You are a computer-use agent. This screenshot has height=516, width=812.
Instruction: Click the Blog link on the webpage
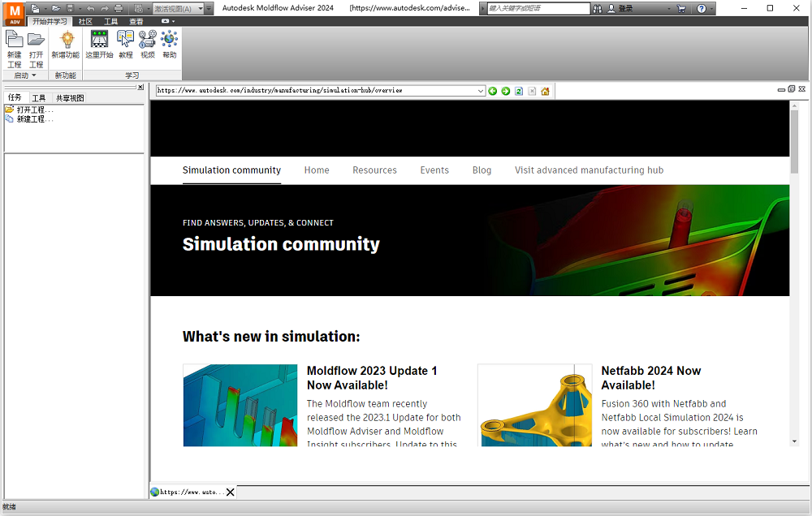pyautogui.click(x=482, y=170)
